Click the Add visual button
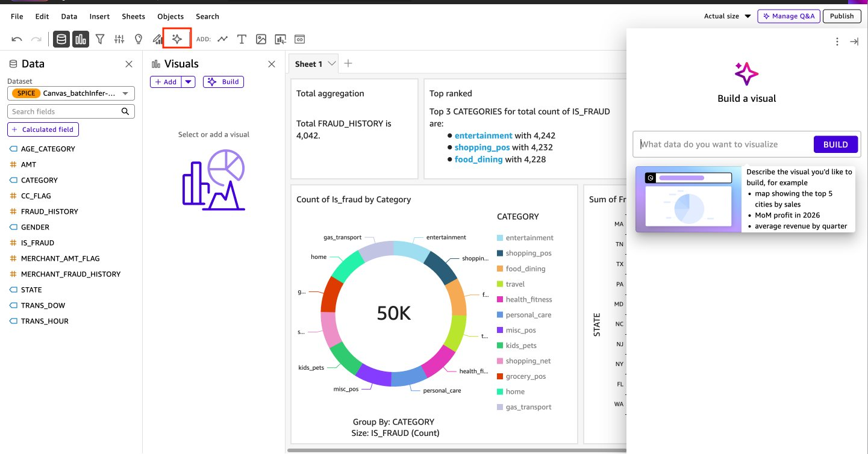 166,82
